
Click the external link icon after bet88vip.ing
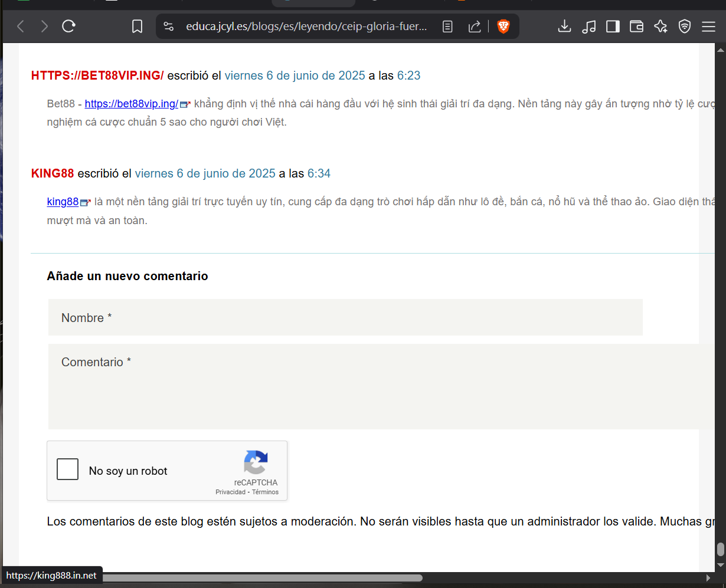185,104
